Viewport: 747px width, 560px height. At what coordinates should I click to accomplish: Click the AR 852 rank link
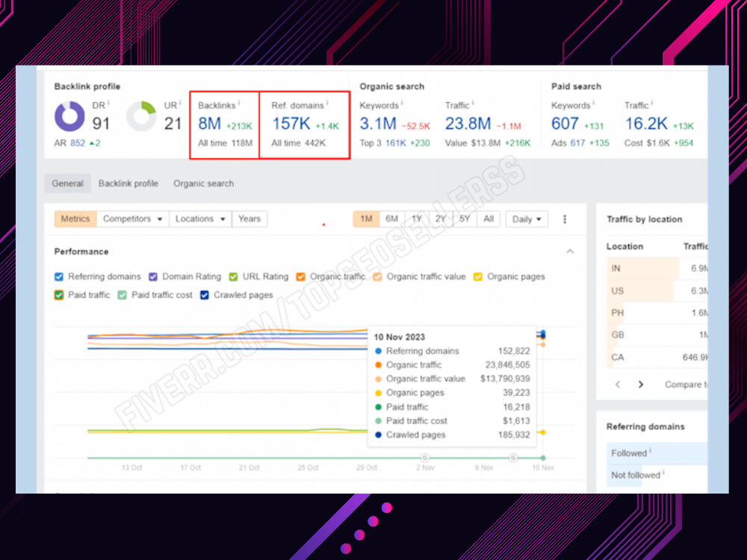(x=78, y=143)
